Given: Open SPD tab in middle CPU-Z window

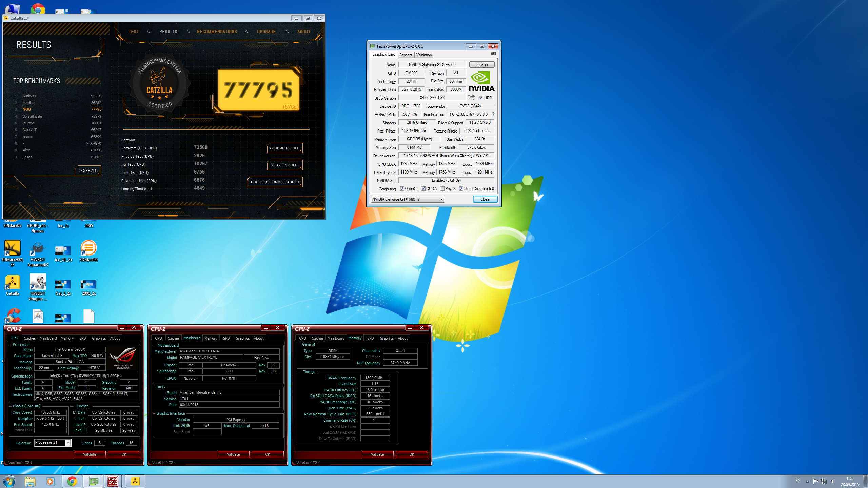Looking at the screenshot, I should (226, 338).
